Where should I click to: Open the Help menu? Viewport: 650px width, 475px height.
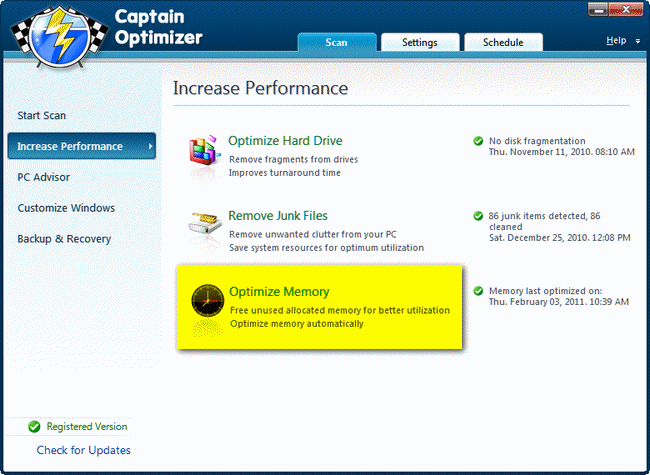click(x=616, y=41)
